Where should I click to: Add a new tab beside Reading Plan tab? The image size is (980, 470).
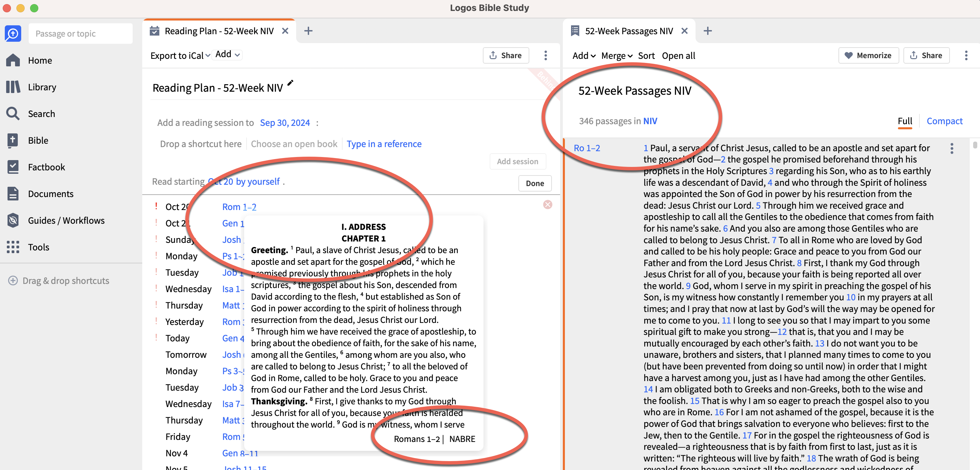click(308, 31)
